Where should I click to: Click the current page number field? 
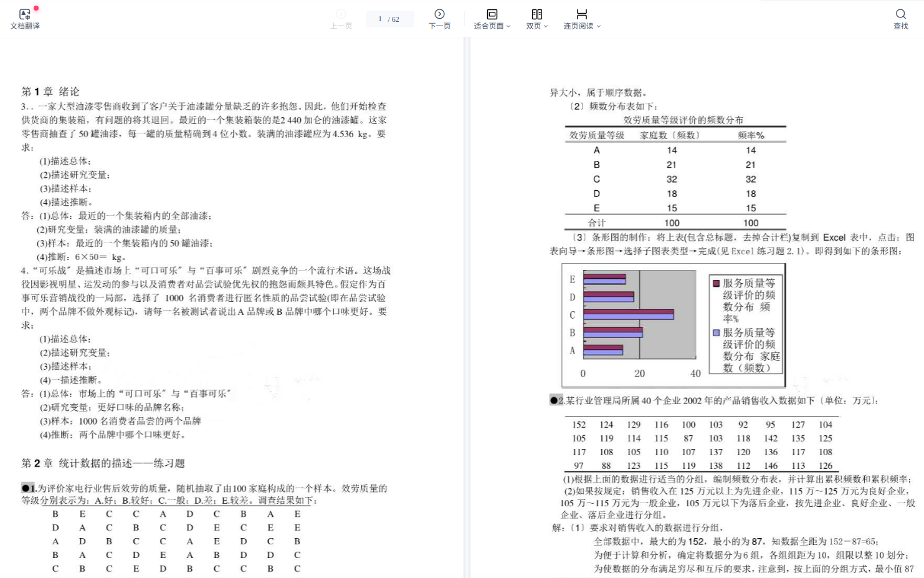pyautogui.click(x=380, y=19)
